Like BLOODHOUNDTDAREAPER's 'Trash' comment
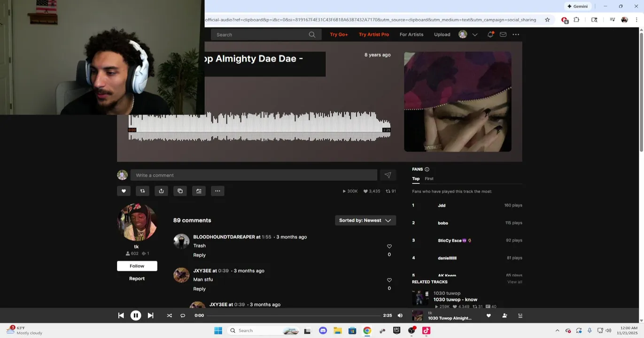Viewport: 644px width, 338px height. [x=389, y=246]
